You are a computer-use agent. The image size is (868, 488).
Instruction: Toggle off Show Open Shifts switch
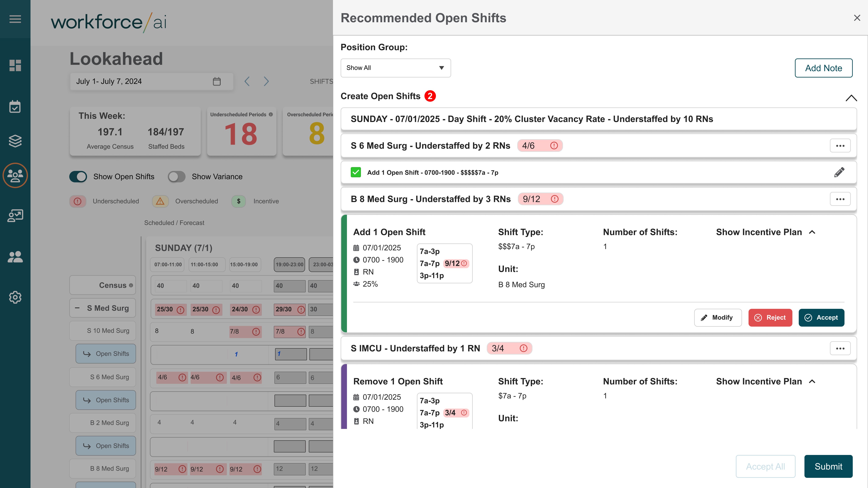[x=78, y=177]
